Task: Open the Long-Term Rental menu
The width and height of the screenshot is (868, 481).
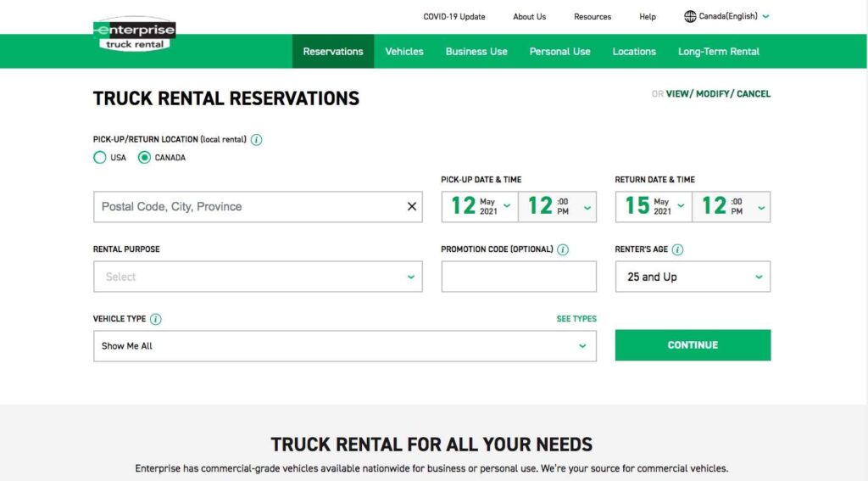Action: [x=719, y=52]
